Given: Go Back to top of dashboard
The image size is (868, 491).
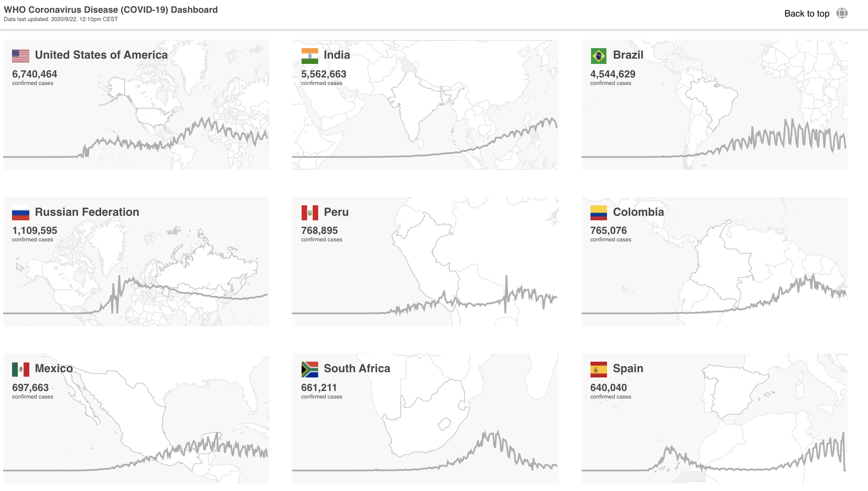Looking at the screenshot, I should coord(807,14).
